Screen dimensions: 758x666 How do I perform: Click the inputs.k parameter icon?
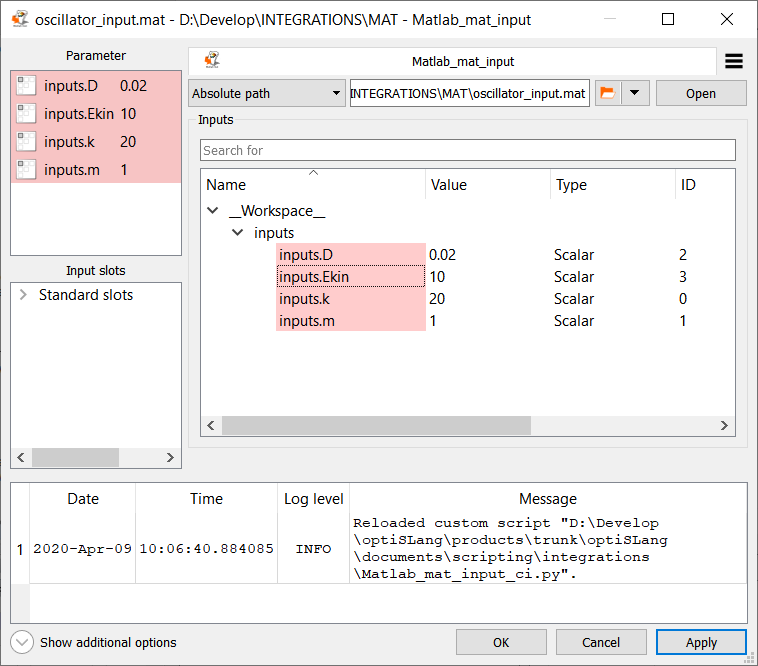(x=27, y=142)
